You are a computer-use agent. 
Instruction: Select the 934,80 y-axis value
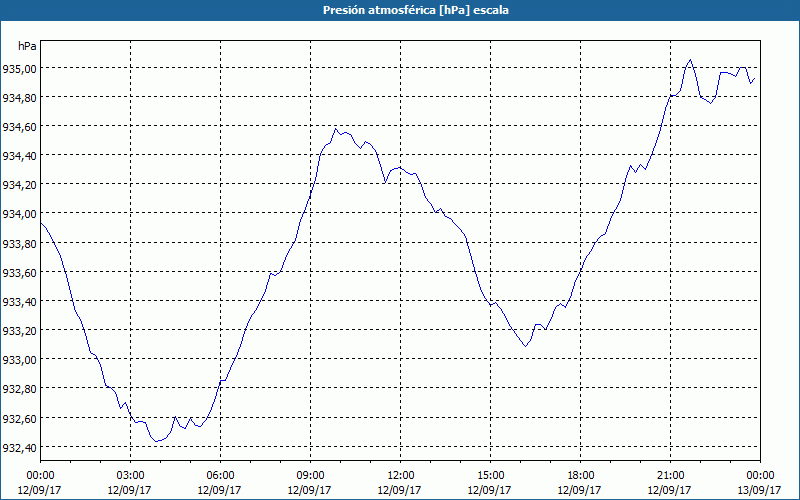(x=19, y=97)
